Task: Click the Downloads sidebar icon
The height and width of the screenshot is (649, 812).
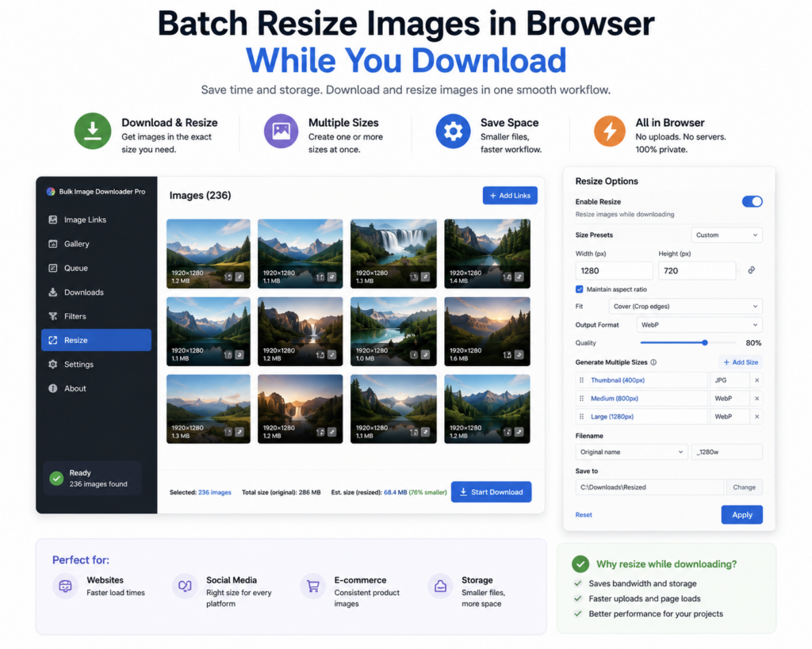Action: [x=53, y=292]
